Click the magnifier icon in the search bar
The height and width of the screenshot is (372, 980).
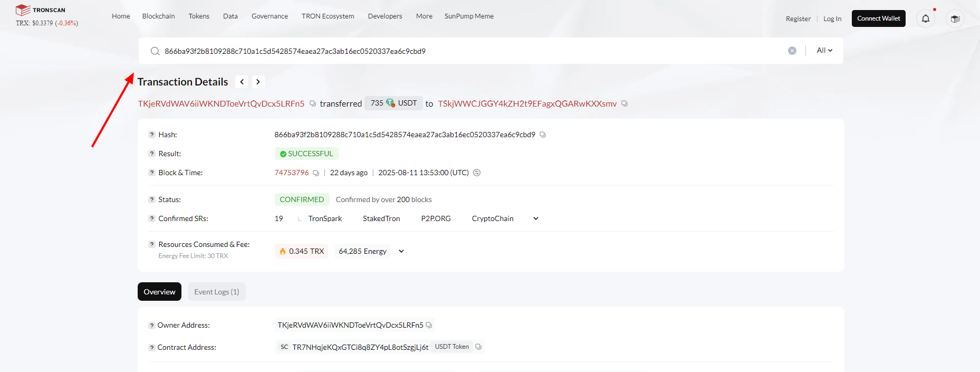pyautogui.click(x=155, y=51)
